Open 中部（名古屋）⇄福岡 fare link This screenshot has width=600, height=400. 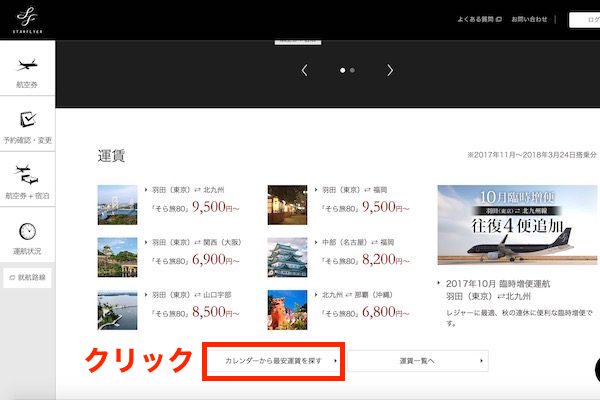point(358,242)
